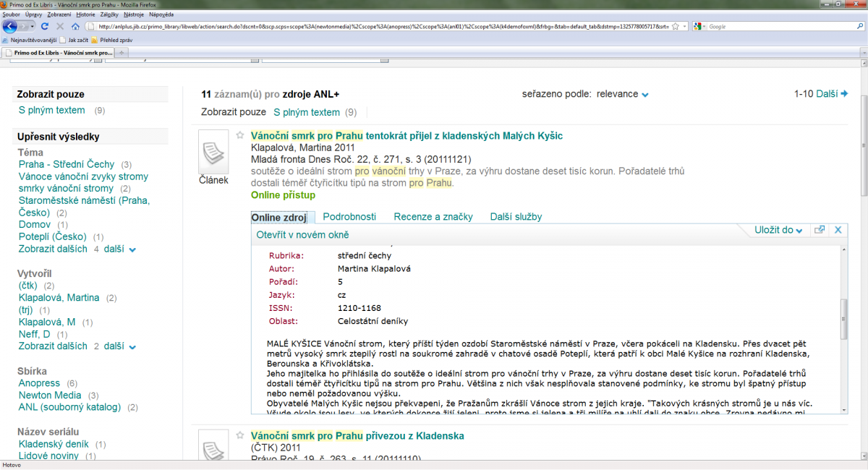
Task: Go to the Firefox home page icon
Action: 75,27
